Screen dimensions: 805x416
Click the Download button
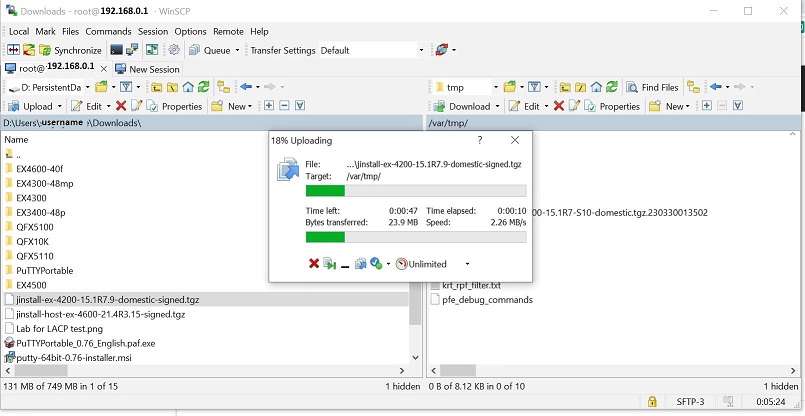[x=462, y=106]
